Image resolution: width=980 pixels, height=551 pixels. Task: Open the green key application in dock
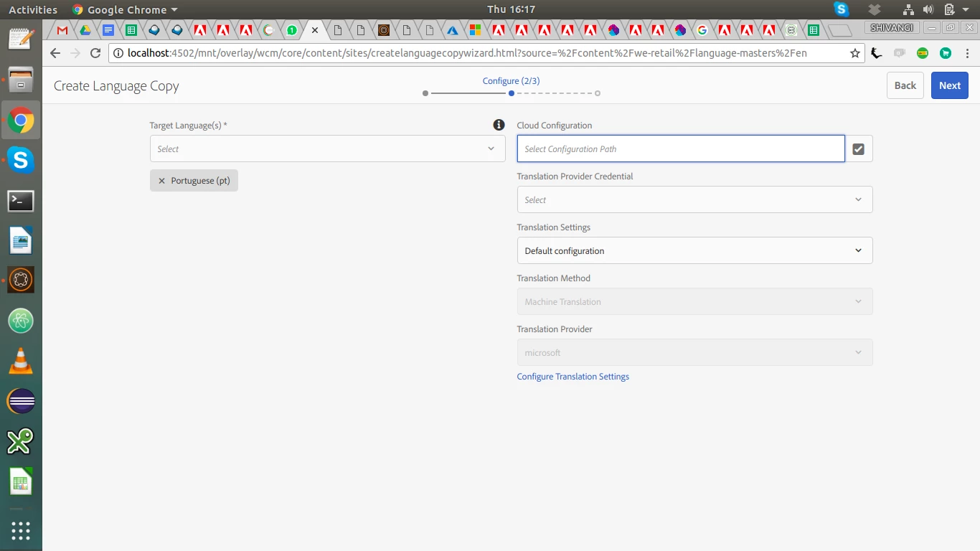(x=21, y=441)
